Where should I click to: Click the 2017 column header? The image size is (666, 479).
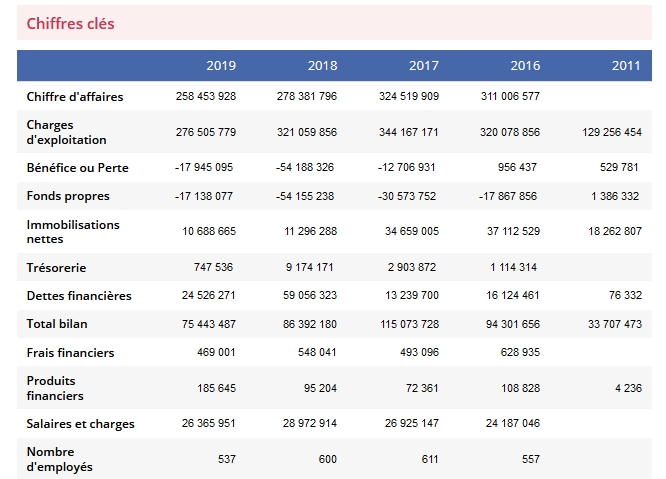click(x=423, y=66)
